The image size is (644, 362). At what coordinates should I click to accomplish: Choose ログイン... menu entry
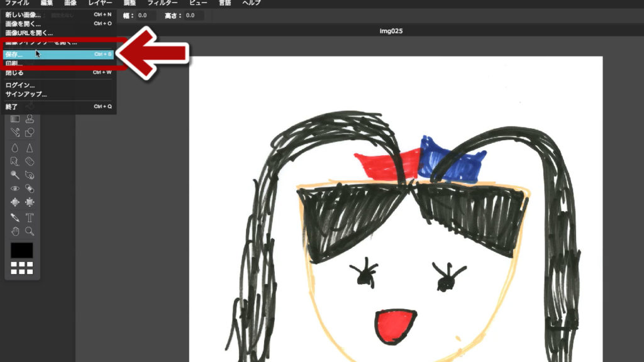point(58,85)
